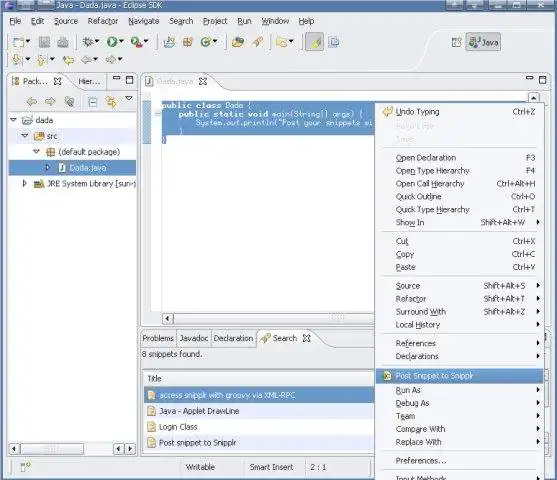Choose Quick Outline in context menu

(459, 196)
